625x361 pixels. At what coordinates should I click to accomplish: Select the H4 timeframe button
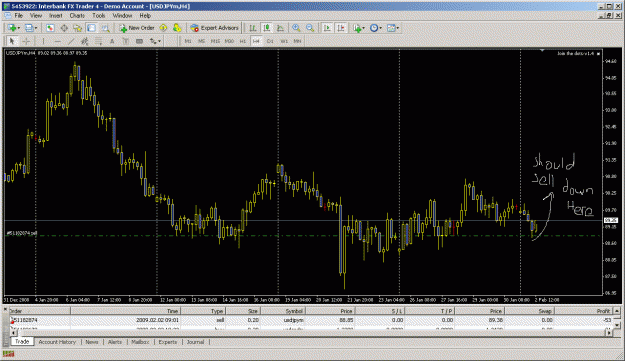point(256,41)
